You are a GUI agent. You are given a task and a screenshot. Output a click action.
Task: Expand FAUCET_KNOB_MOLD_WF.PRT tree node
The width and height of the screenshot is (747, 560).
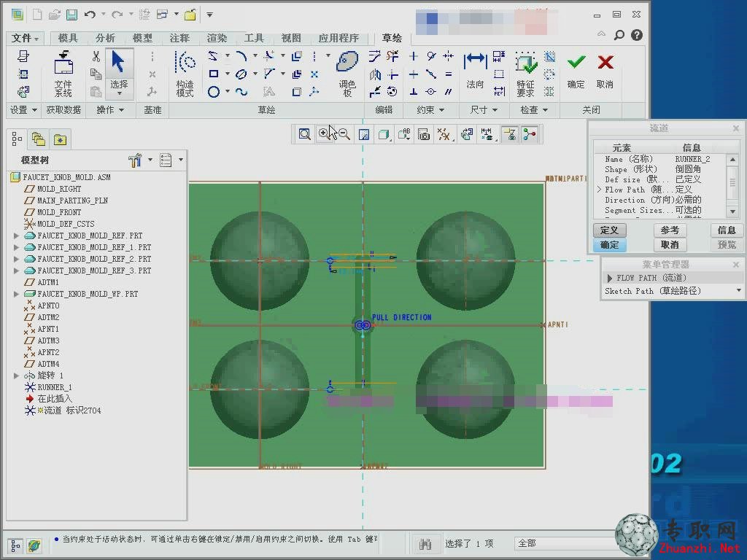coord(16,295)
